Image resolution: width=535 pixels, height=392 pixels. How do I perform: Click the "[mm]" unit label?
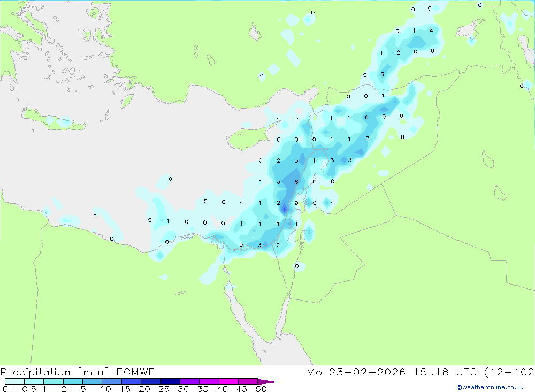click(x=93, y=372)
